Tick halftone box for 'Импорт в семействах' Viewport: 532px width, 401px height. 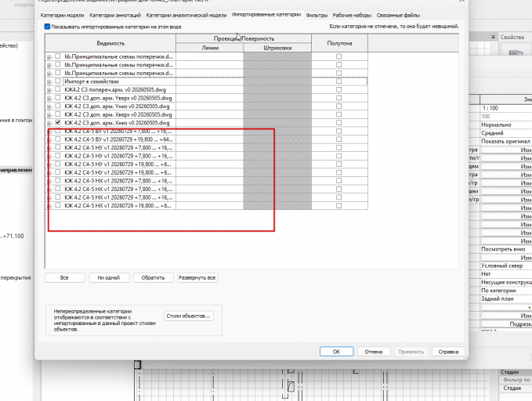click(x=339, y=81)
